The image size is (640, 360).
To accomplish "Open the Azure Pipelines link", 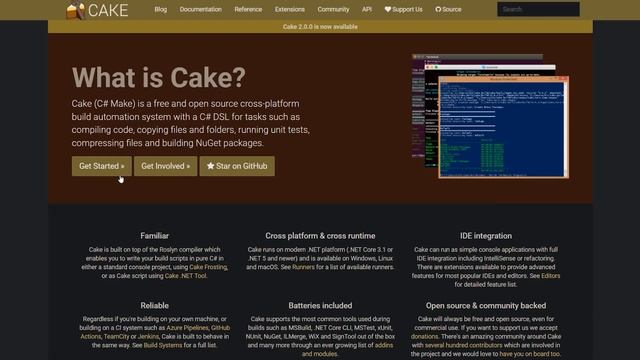I will pyautogui.click(x=187, y=328).
